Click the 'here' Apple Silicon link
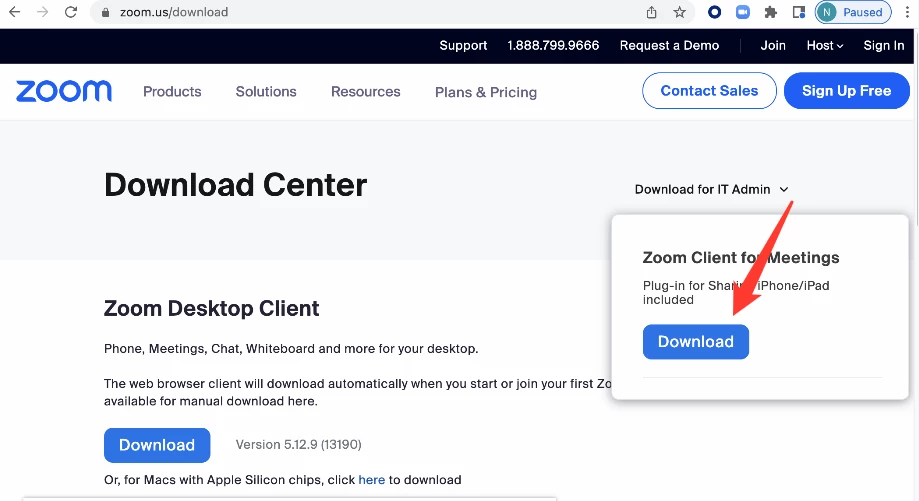 coord(372,480)
